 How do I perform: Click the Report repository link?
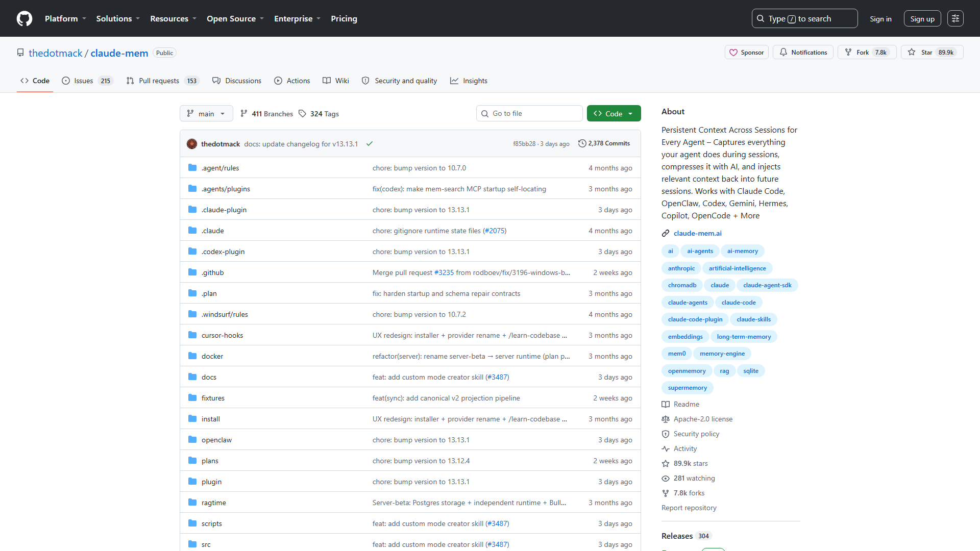tap(689, 508)
